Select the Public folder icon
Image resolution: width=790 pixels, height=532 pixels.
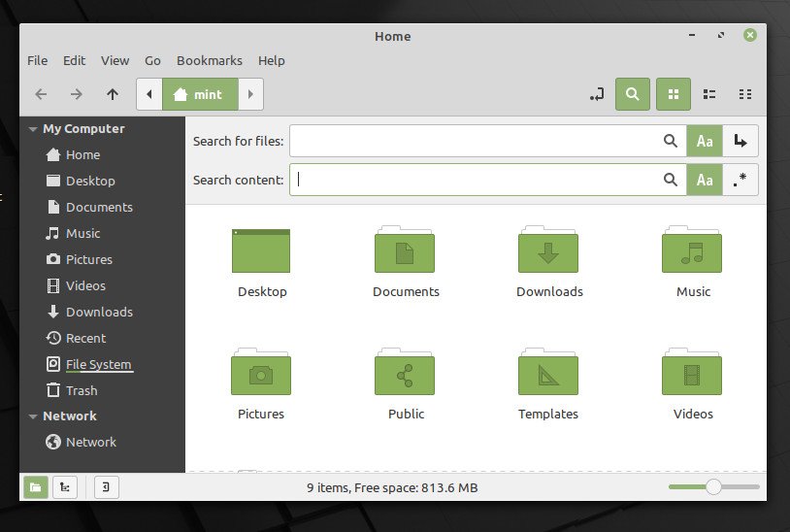[x=405, y=372]
